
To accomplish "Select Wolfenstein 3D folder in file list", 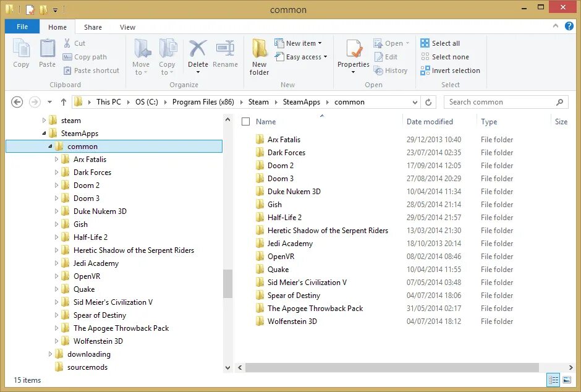I will (292, 322).
